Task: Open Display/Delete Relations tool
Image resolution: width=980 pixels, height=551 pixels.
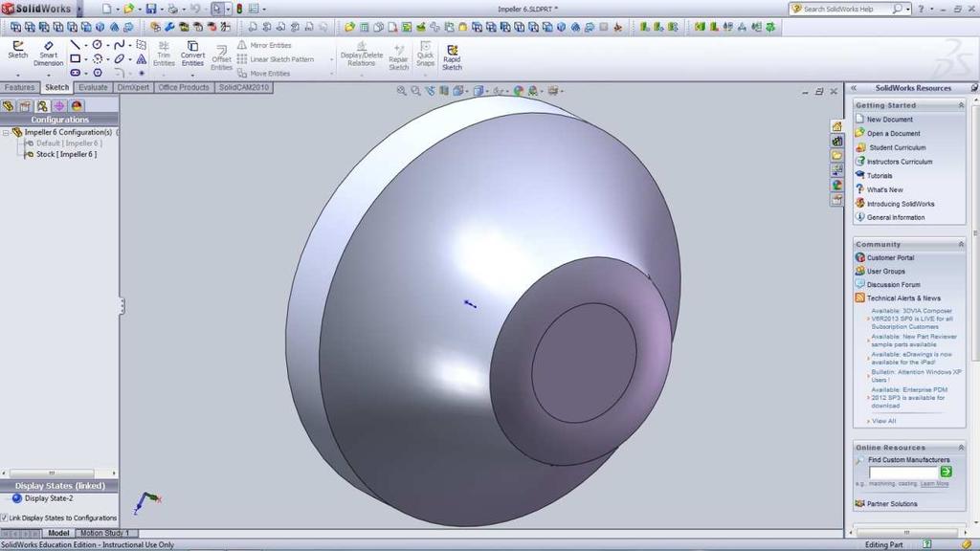Action: pos(361,55)
